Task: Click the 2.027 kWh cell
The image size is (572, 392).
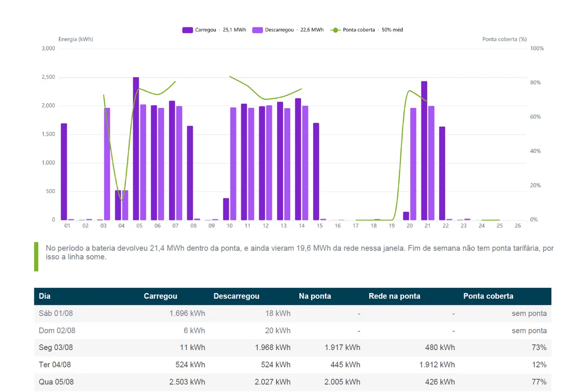Action: click(273, 382)
